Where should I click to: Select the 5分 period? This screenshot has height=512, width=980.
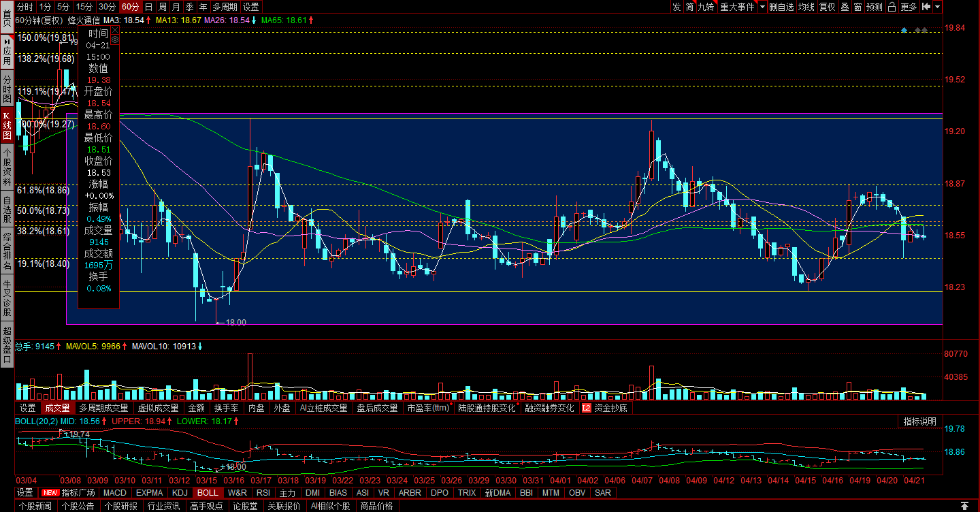click(63, 7)
